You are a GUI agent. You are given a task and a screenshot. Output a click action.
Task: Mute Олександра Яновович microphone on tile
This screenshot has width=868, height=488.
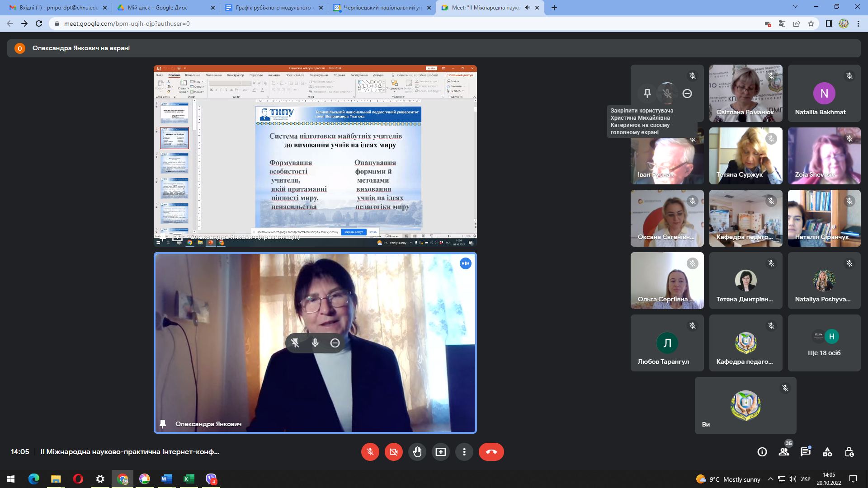click(315, 343)
